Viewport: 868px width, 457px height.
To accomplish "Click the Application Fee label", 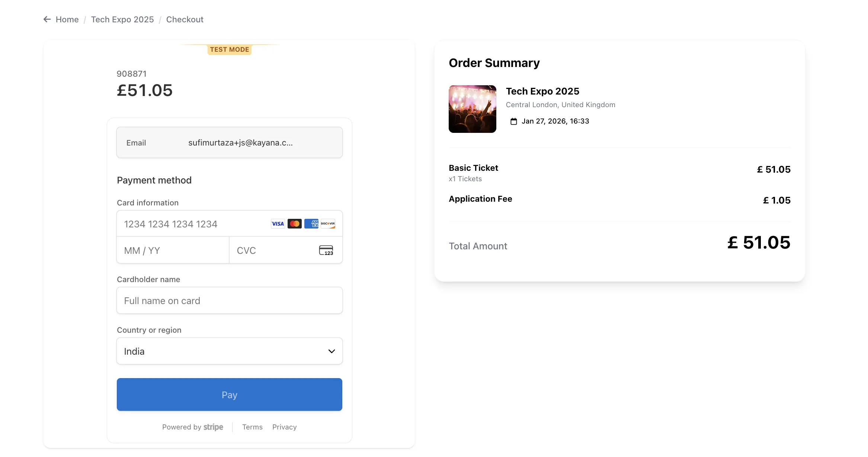I will (x=480, y=199).
